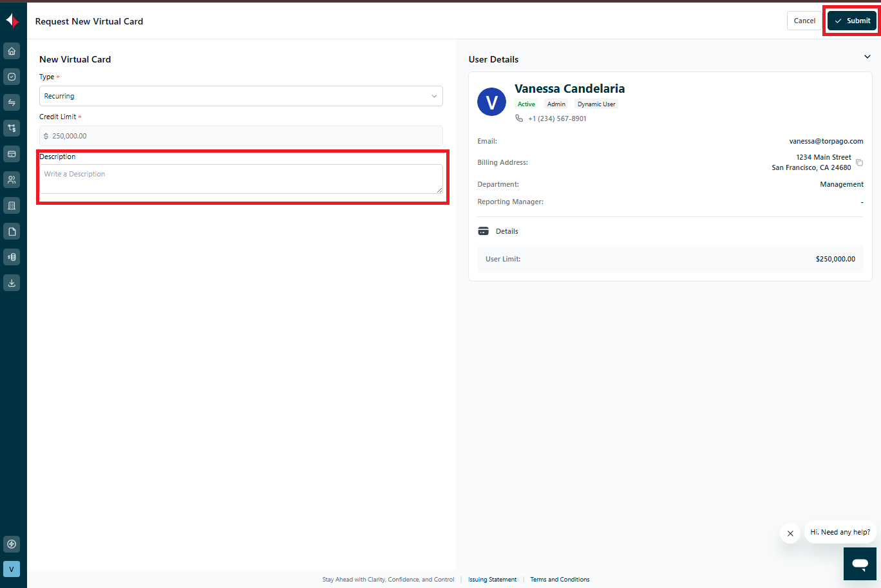The image size is (881, 588).
Task: Open the download icon in the sidebar
Action: pos(12,283)
